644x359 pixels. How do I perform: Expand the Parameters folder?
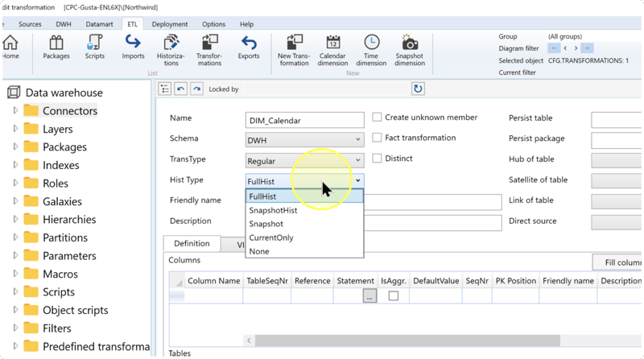pyautogui.click(x=15, y=255)
